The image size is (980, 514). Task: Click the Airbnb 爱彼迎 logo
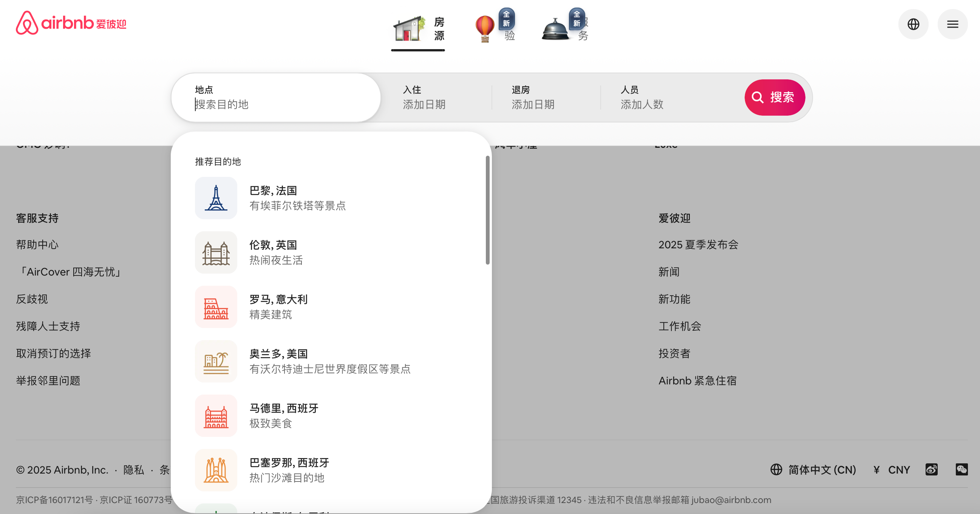click(71, 23)
